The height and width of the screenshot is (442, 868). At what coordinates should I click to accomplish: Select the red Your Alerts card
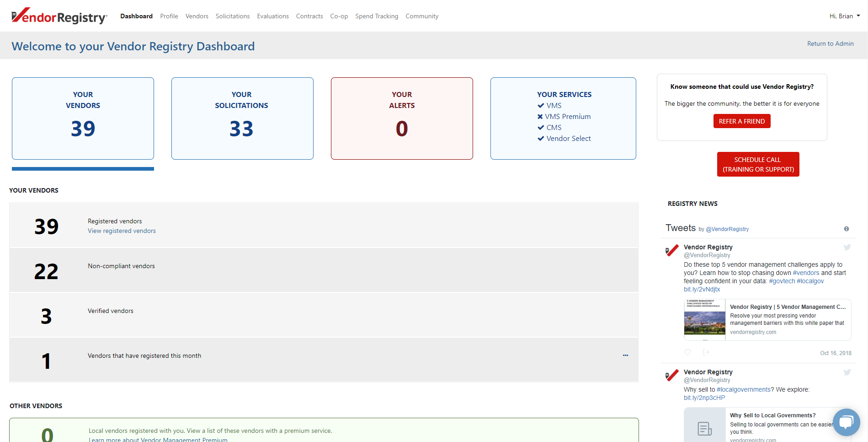coord(402,119)
